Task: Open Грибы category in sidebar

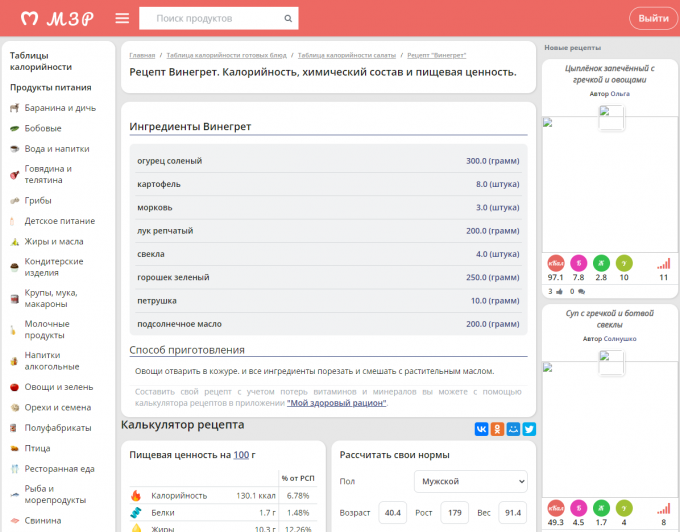Action: click(x=38, y=200)
